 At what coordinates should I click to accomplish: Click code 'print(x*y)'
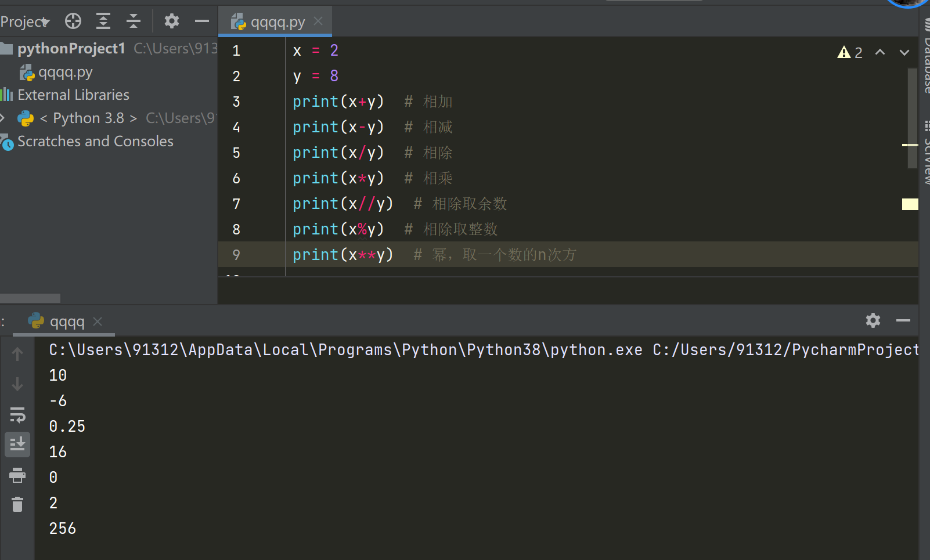point(338,178)
